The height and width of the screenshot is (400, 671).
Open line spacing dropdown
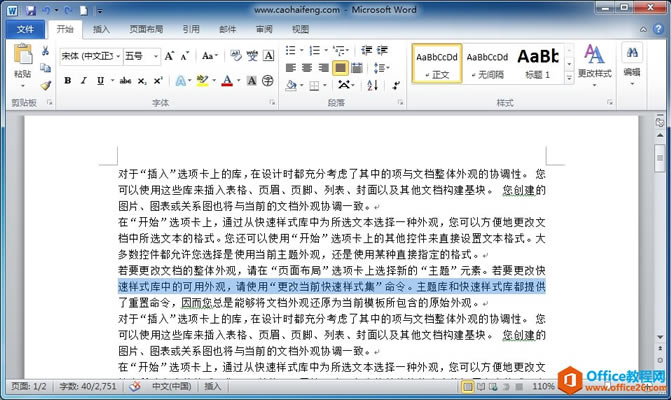coord(381,68)
